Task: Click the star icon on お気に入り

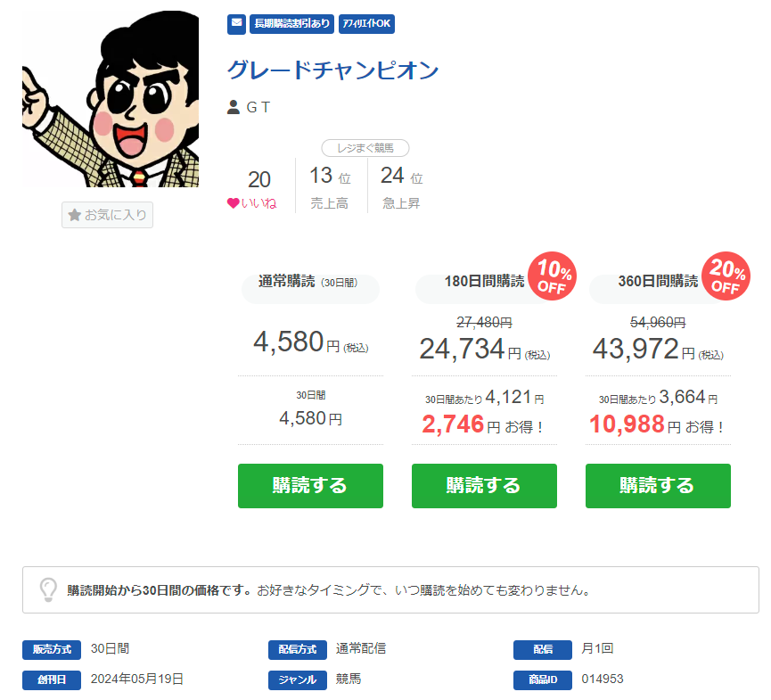Action: click(75, 215)
